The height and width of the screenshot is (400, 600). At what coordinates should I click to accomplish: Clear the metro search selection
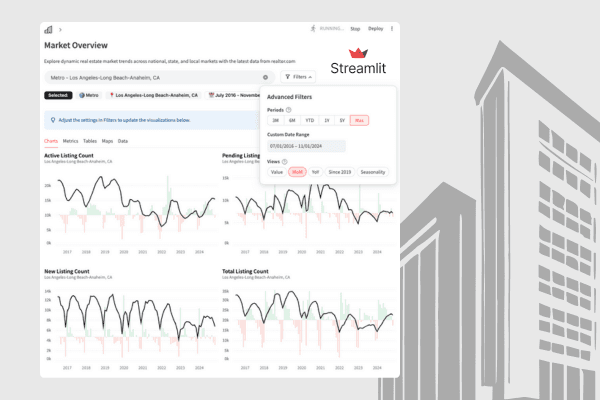(265, 77)
